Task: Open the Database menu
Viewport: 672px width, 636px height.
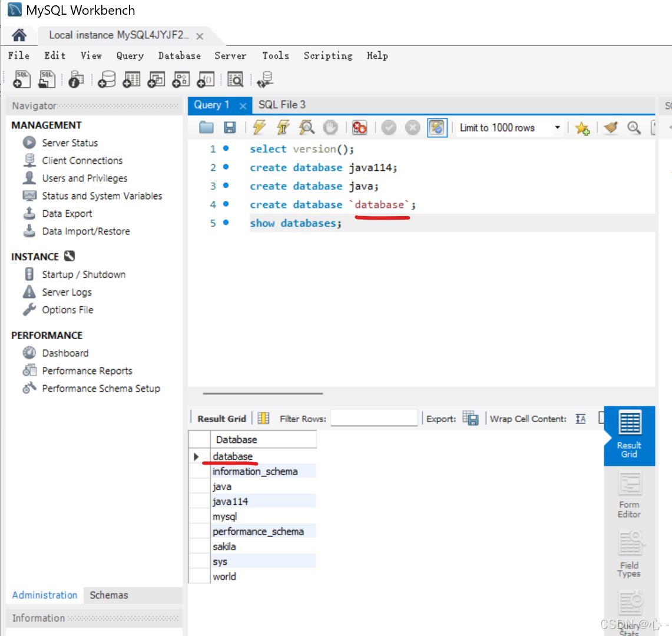Action: (179, 56)
